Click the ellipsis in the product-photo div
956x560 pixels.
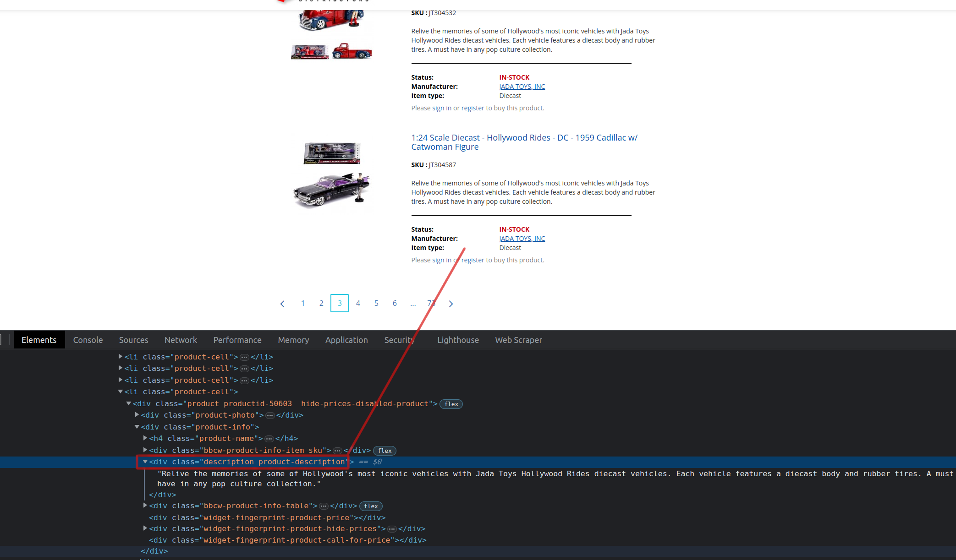point(270,415)
